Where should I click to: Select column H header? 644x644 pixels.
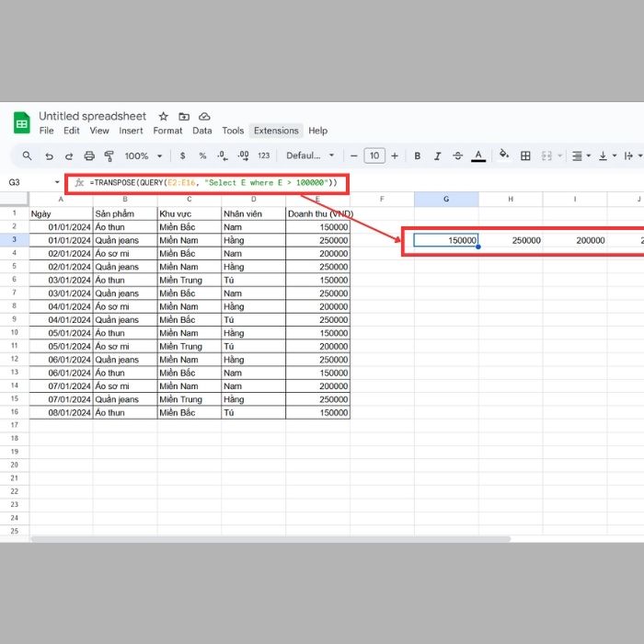coord(511,200)
